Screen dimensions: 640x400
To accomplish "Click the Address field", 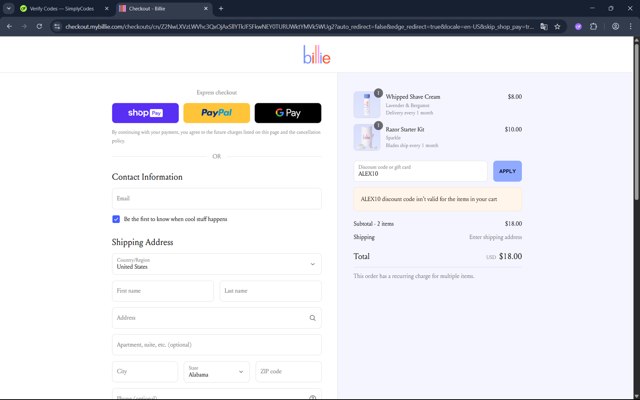I will tap(216, 318).
